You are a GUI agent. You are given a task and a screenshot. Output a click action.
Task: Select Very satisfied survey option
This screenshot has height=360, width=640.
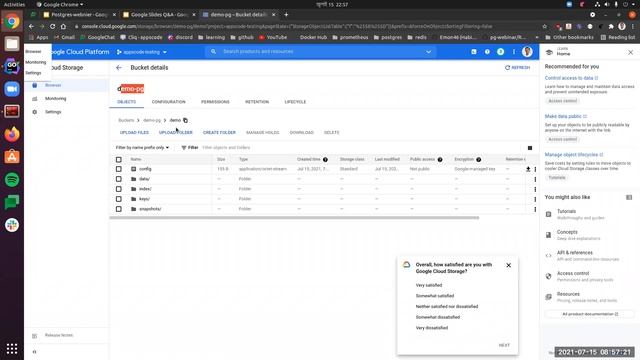coord(429,285)
